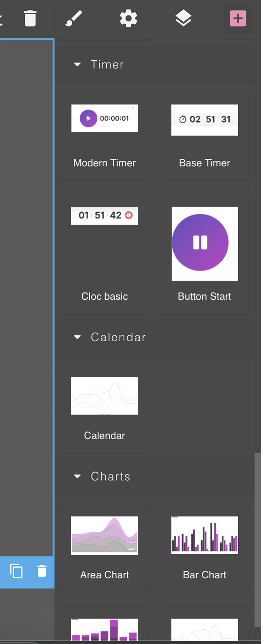Click the Cloc basic label
The width and height of the screenshot is (272, 644).
104,296
